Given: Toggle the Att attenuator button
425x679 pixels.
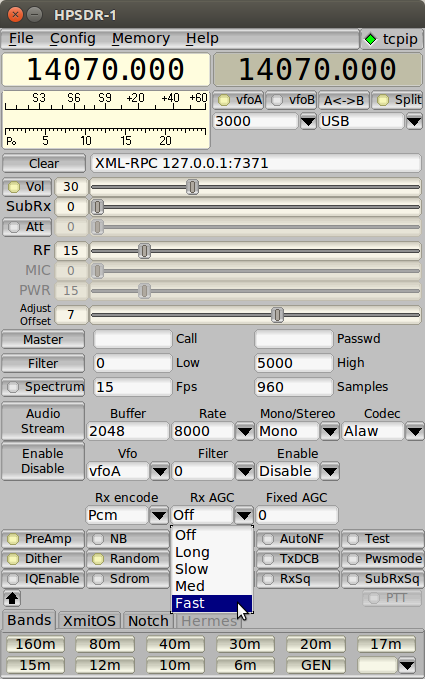Looking at the screenshot, I should click(x=27, y=227).
